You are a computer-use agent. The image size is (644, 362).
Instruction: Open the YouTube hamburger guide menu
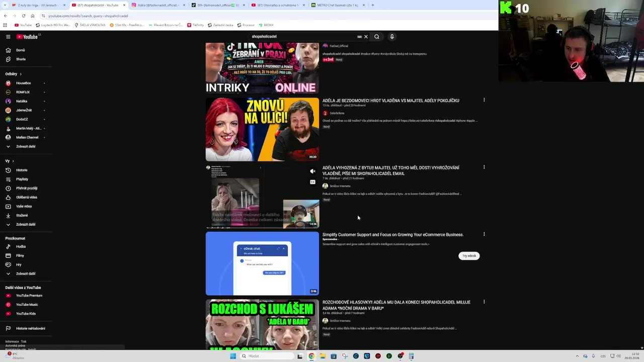coord(8,37)
